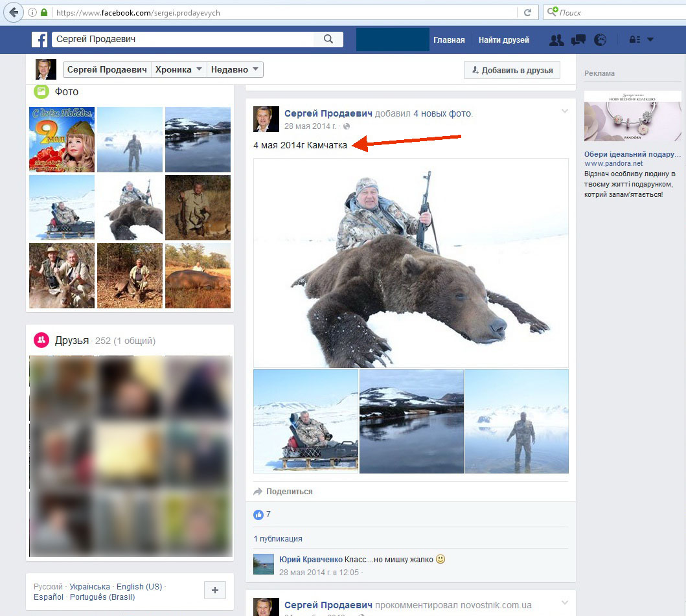Switch language to English (US)
Viewport: 686px width, 616px height.
139,587
